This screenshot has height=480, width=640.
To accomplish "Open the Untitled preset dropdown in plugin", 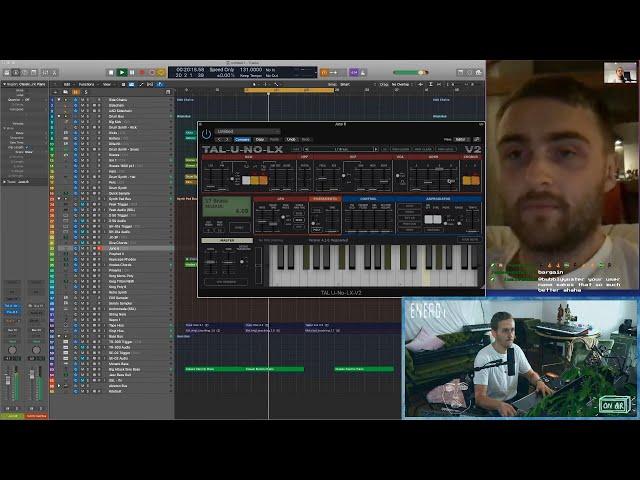I will point(247,131).
